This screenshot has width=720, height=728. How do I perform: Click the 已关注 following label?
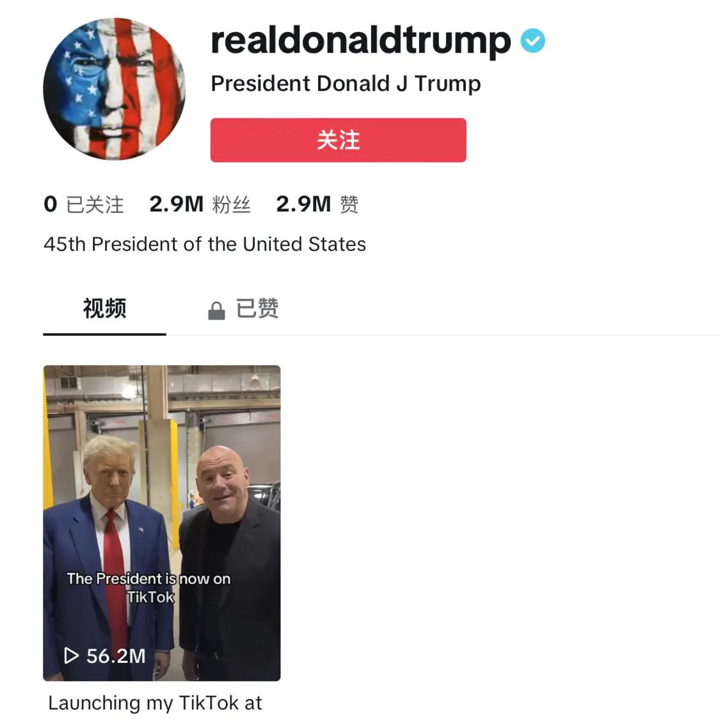coord(95,205)
